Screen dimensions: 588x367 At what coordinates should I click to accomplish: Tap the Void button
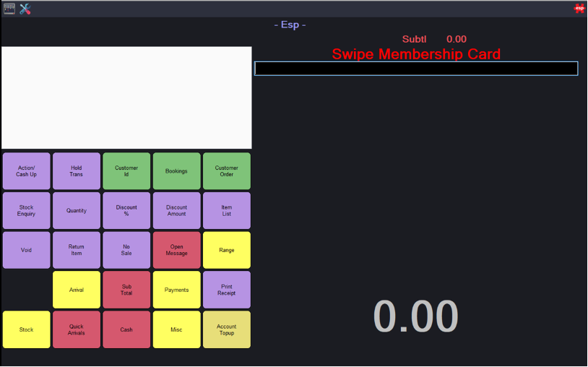coord(26,250)
